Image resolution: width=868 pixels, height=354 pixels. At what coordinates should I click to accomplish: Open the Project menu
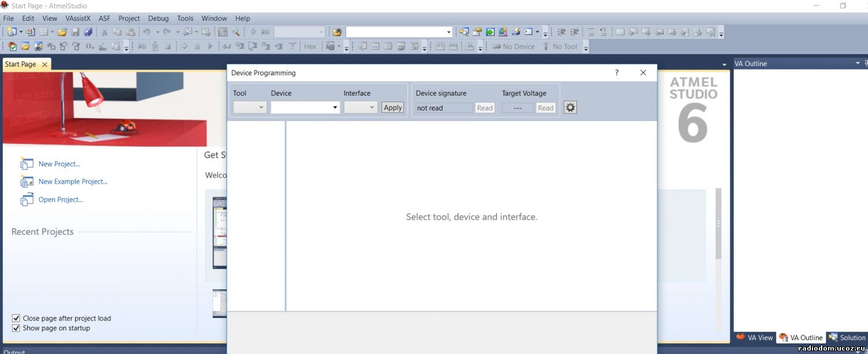point(129,18)
